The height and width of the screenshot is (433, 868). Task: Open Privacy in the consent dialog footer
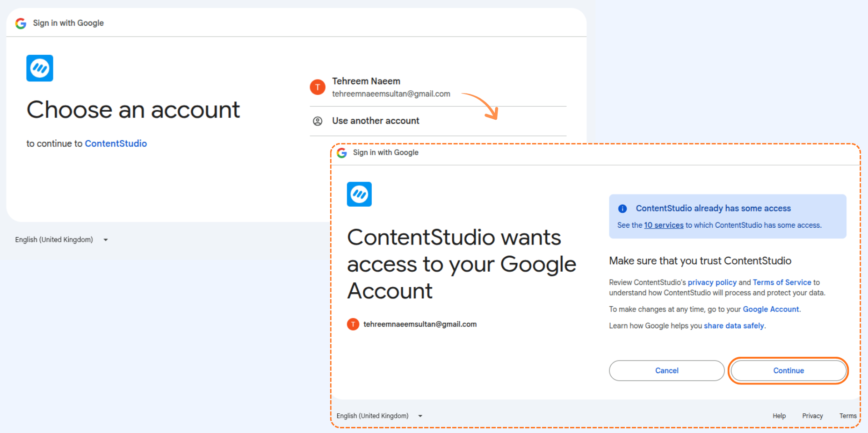[812, 416]
